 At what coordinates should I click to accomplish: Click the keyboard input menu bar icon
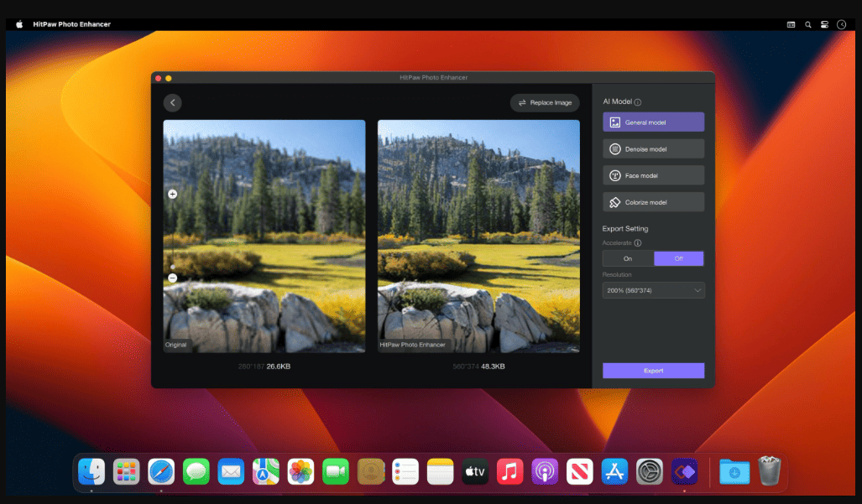click(x=791, y=24)
